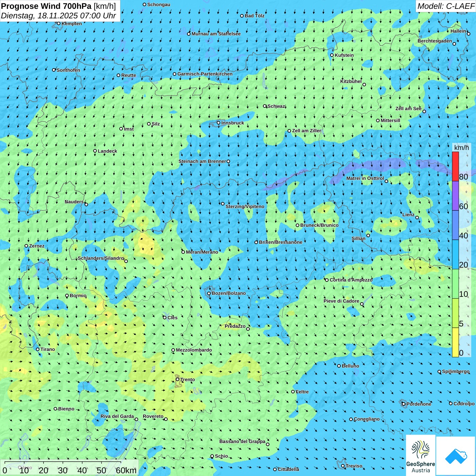The width and height of the screenshot is (476, 476).
Task: Click the 'Brixen/Bressanone' label
Action: click(280, 242)
